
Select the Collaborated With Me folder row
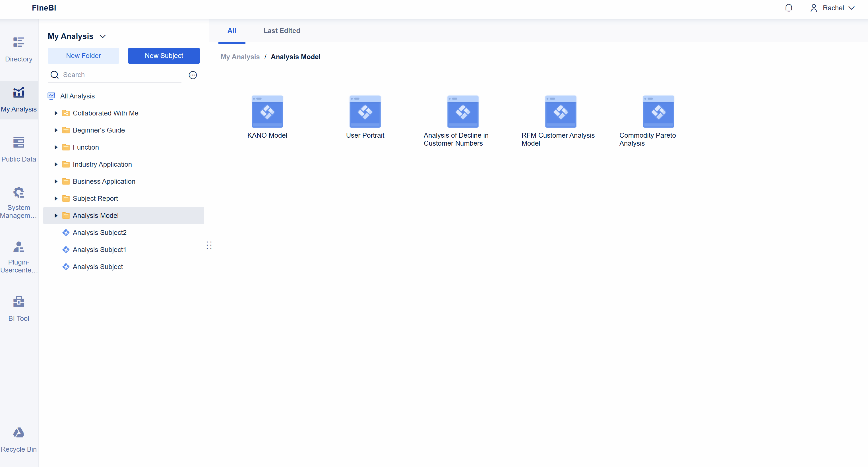pos(123,113)
